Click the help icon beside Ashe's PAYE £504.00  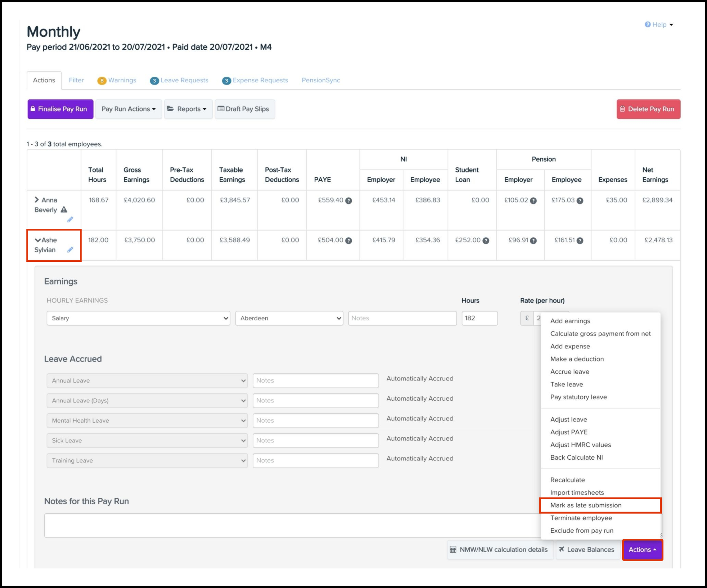[x=348, y=241]
